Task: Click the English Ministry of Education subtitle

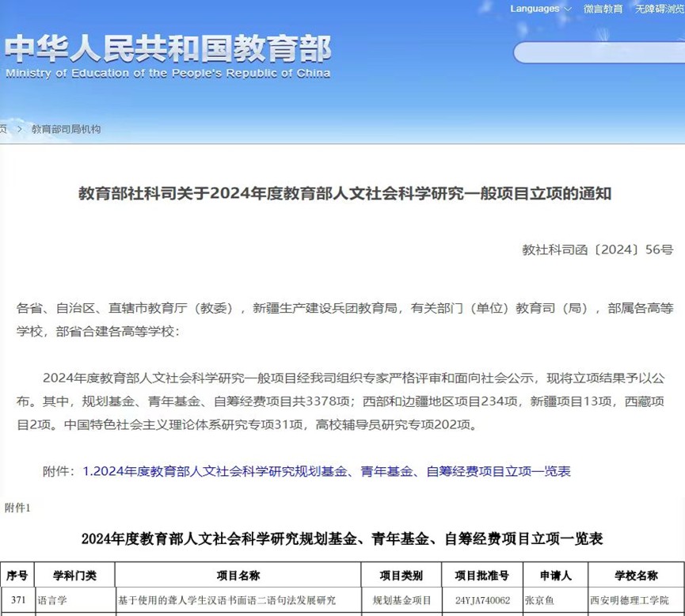Action: click(x=168, y=74)
